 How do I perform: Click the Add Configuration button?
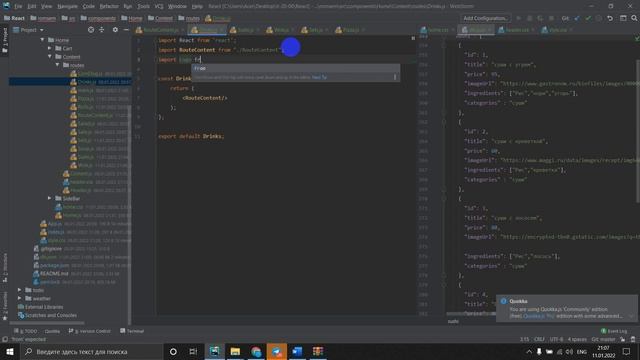(x=485, y=18)
